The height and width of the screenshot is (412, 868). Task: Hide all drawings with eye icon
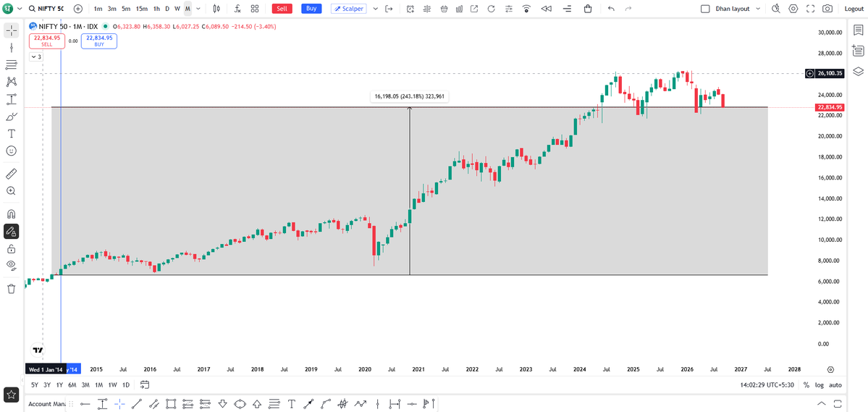point(11,265)
